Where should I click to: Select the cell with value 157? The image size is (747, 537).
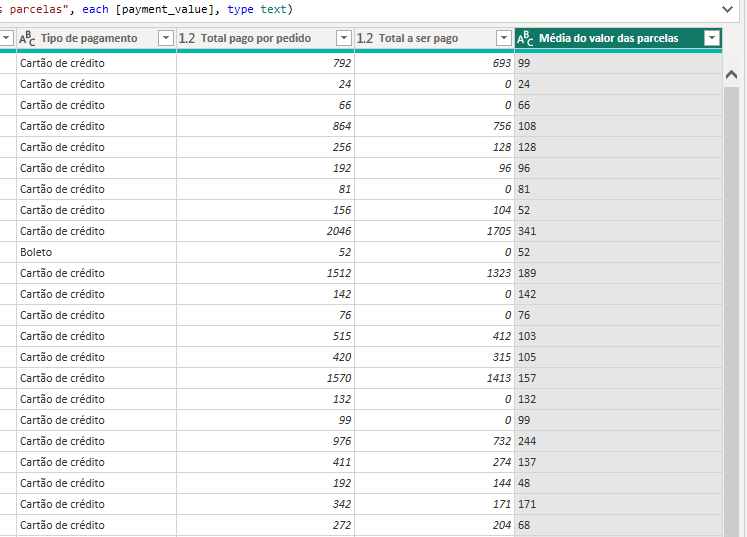pyautogui.click(x=618, y=378)
